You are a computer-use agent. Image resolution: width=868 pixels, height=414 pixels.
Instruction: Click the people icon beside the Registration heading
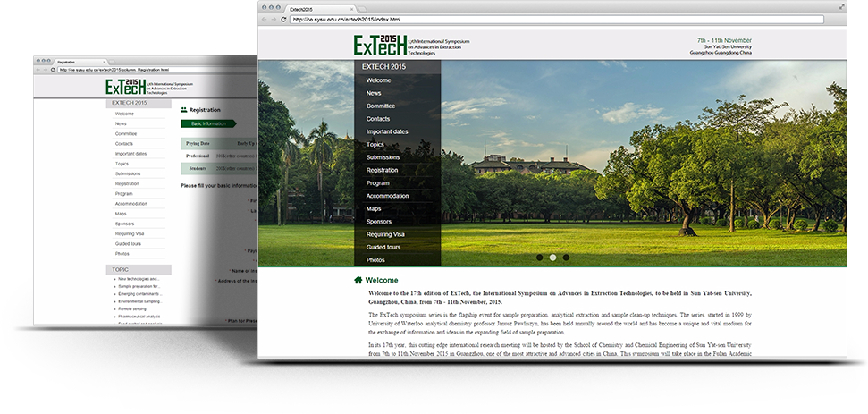184,110
